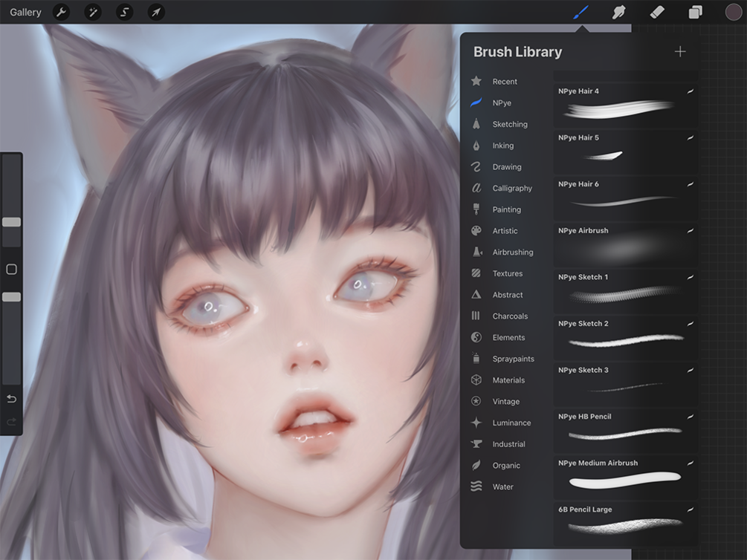The width and height of the screenshot is (747, 560).
Task: Choose the NPye Medium Airbrush brush
Action: (x=626, y=477)
